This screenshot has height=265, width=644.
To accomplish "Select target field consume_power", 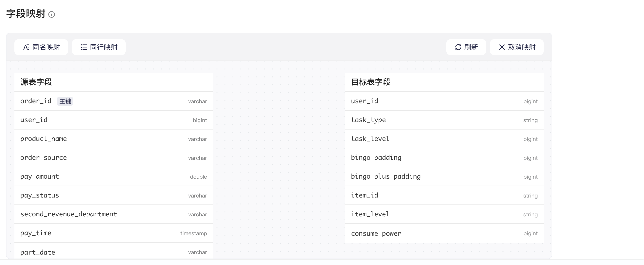I will 444,233.
